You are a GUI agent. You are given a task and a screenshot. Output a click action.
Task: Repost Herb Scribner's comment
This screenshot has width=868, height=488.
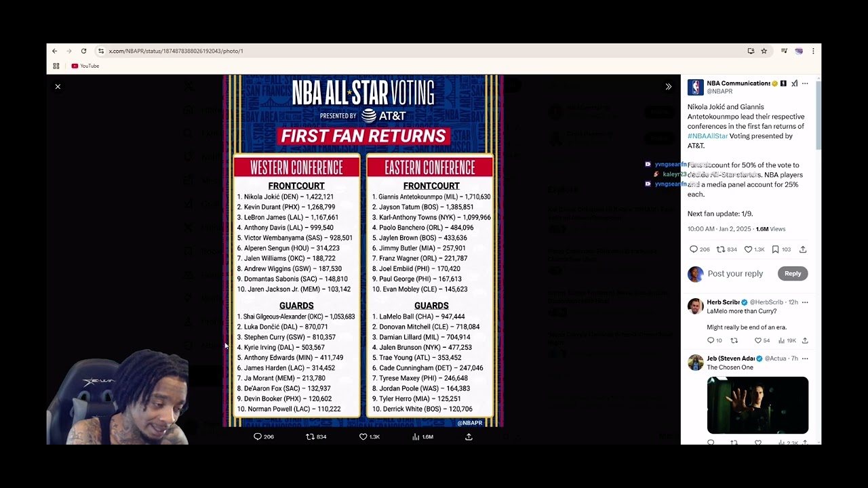pyautogui.click(x=734, y=340)
